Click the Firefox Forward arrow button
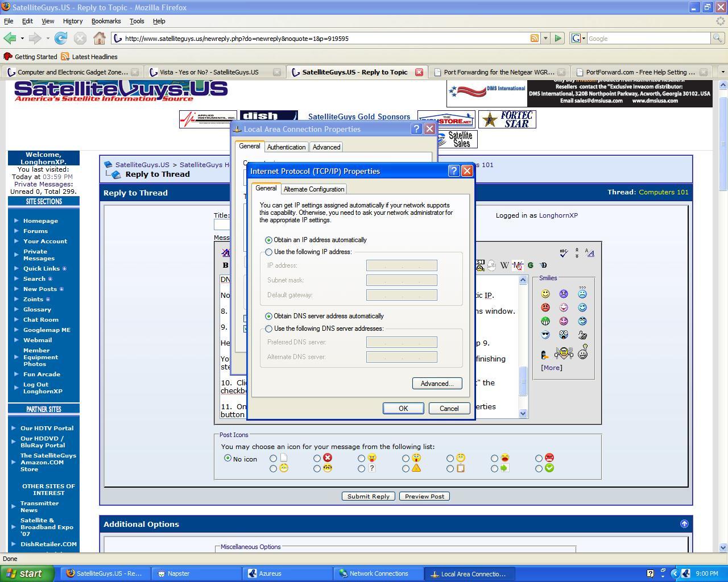This screenshot has height=582, width=728. (x=35, y=38)
